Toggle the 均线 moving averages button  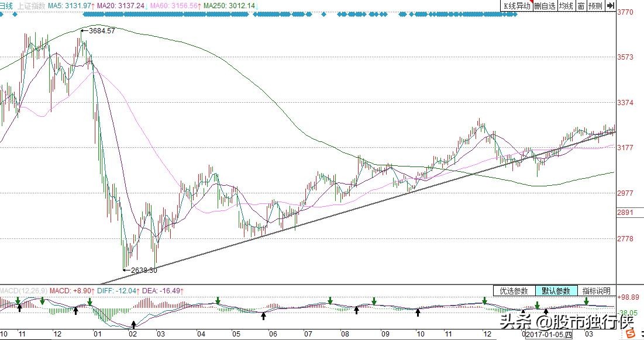point(566,6)
